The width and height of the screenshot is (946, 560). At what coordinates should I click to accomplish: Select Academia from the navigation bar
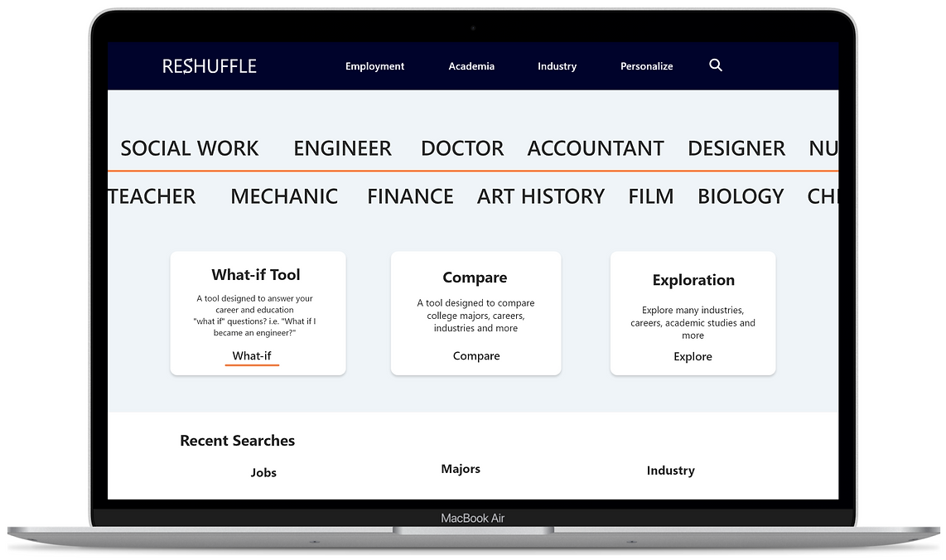(471, 66)
